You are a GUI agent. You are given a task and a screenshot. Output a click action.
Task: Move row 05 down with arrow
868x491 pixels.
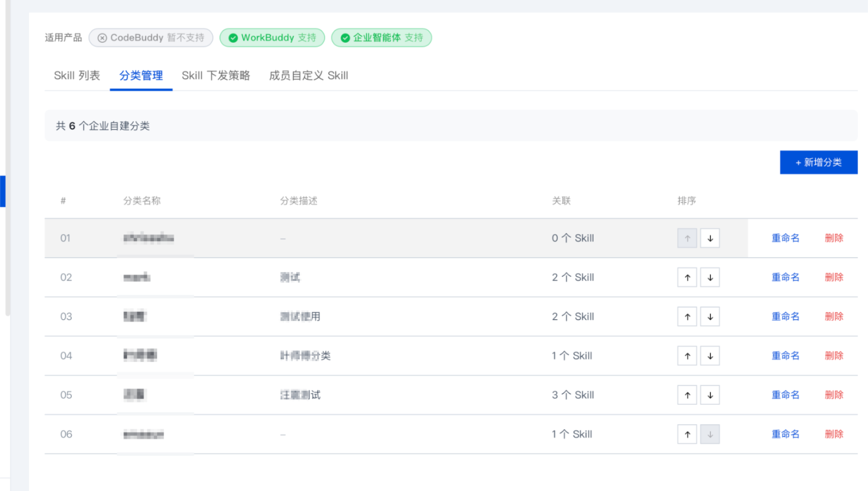pos(710,395)
